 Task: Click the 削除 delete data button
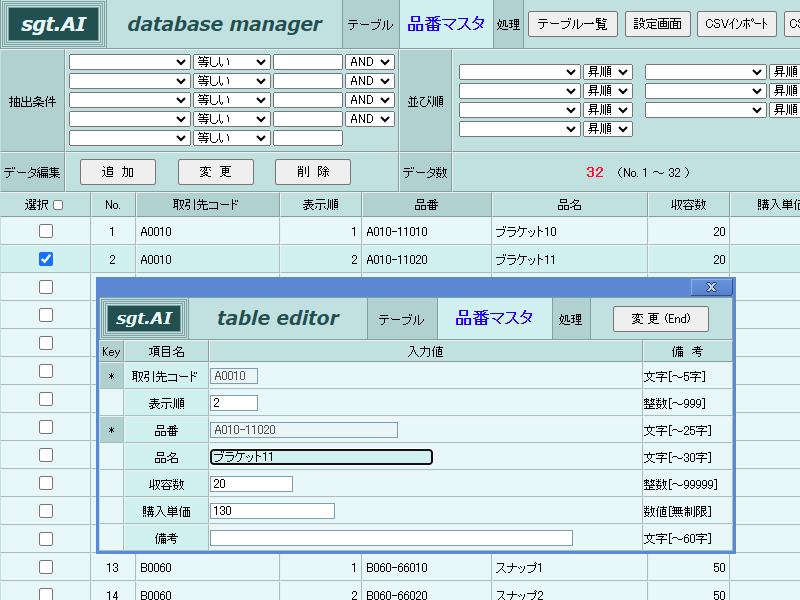tap(313, 172)
